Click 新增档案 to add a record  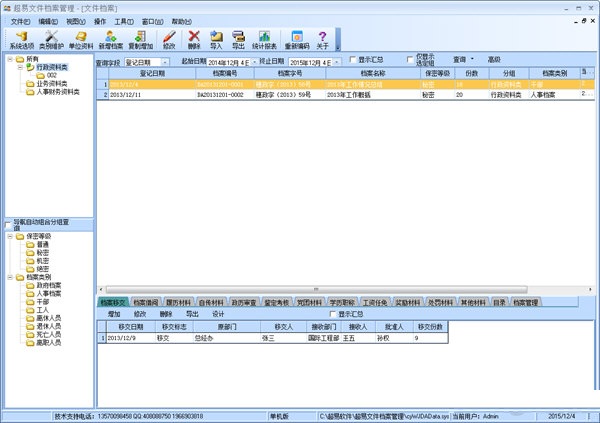[x=110, y=39]
